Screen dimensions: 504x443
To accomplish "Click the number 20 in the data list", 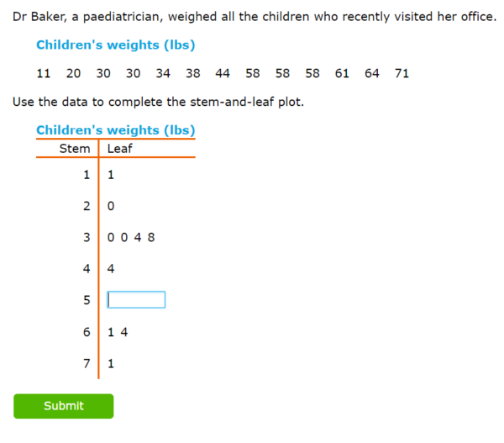I will (74, 73).
